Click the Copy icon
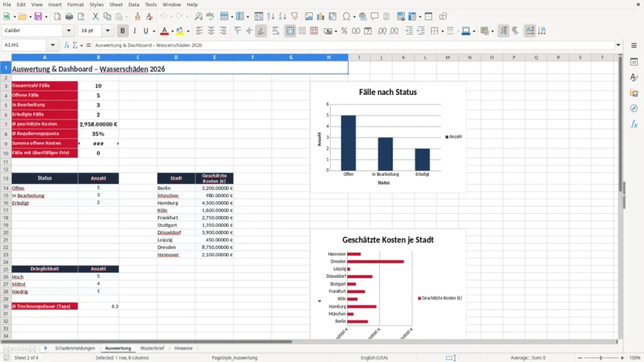The height and width of the screenshot is (362, 644). [107, 16]
